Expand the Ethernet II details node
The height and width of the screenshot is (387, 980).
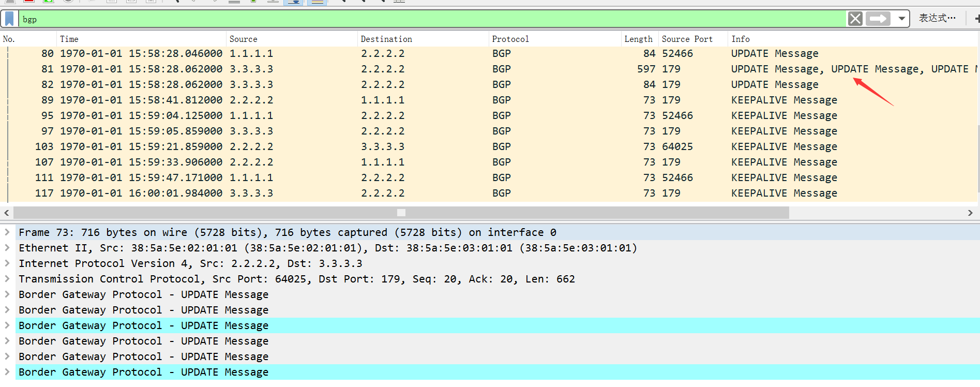pos(7,248)
